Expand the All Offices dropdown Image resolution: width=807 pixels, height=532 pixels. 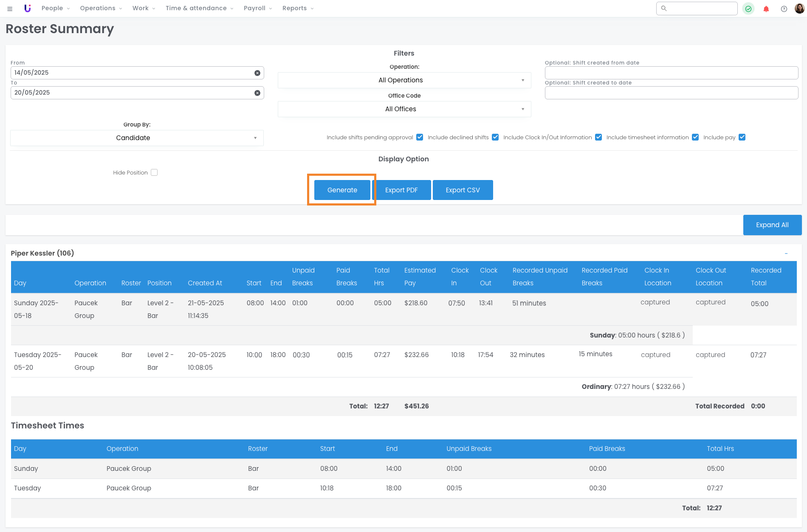(x=404, y=109)
